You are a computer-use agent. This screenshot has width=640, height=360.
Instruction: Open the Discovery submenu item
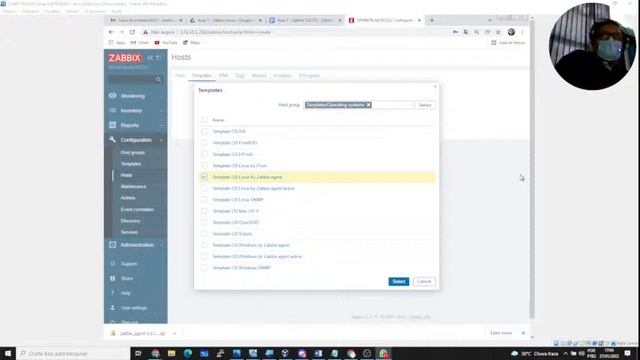click(130, 220)
